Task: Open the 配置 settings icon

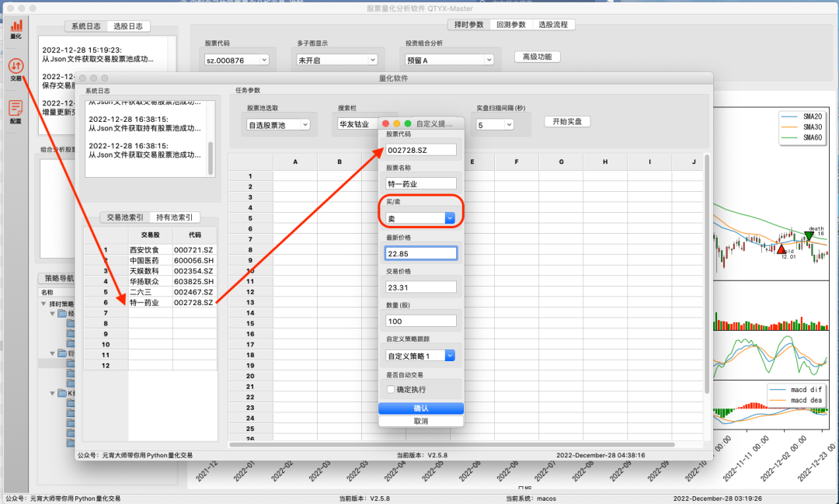Action: coord(16,110)
